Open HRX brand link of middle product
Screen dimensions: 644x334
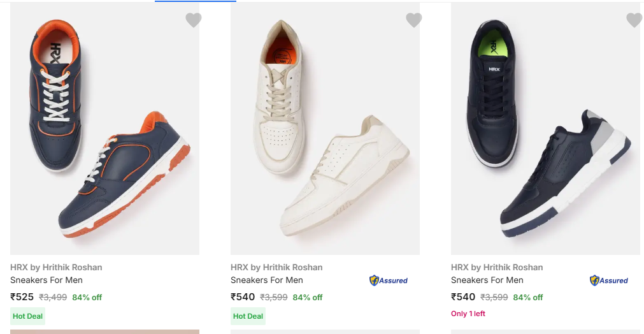(276, 267)
